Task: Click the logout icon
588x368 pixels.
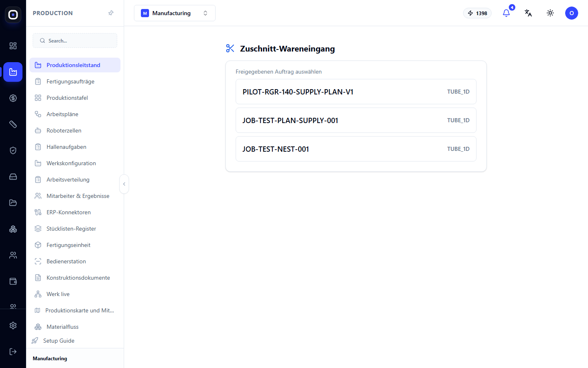Action: pyautogui.click(x=13, y=352)
